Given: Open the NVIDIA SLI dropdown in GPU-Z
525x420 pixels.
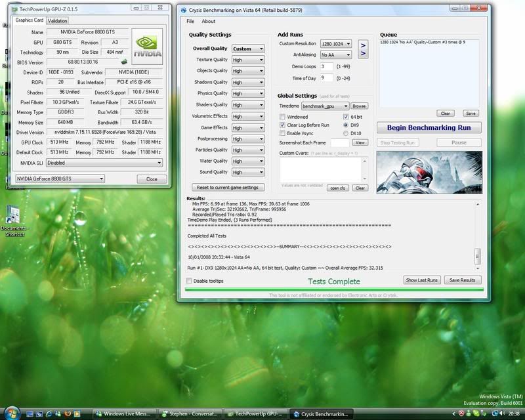Looking at the screenshot, I should click(104, 163).
